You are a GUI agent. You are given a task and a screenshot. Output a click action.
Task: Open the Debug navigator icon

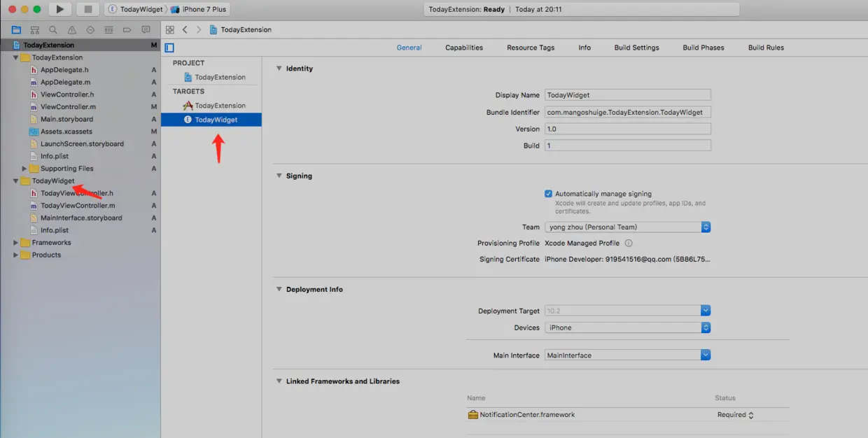[x=108, y=30]
